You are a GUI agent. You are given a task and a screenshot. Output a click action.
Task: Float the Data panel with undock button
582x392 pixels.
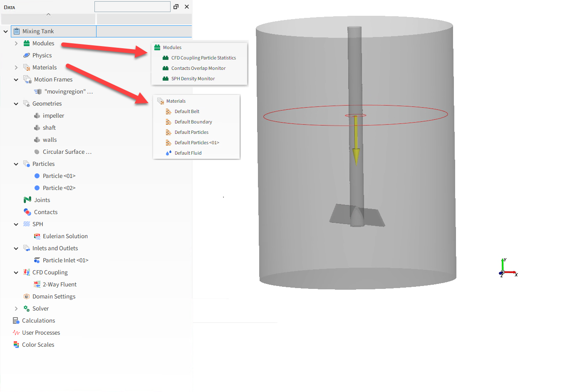tap(176, 7)
